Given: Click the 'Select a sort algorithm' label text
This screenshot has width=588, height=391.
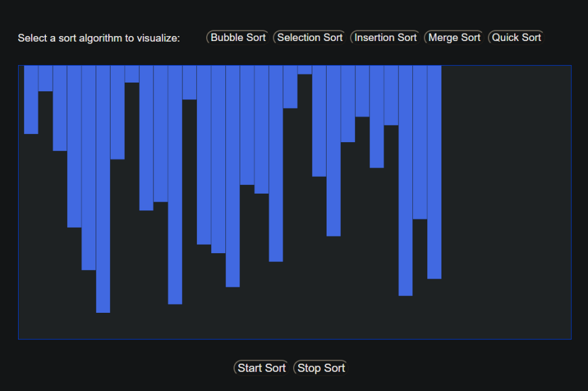Looking at the screenshot, I should tap(99, 38).
